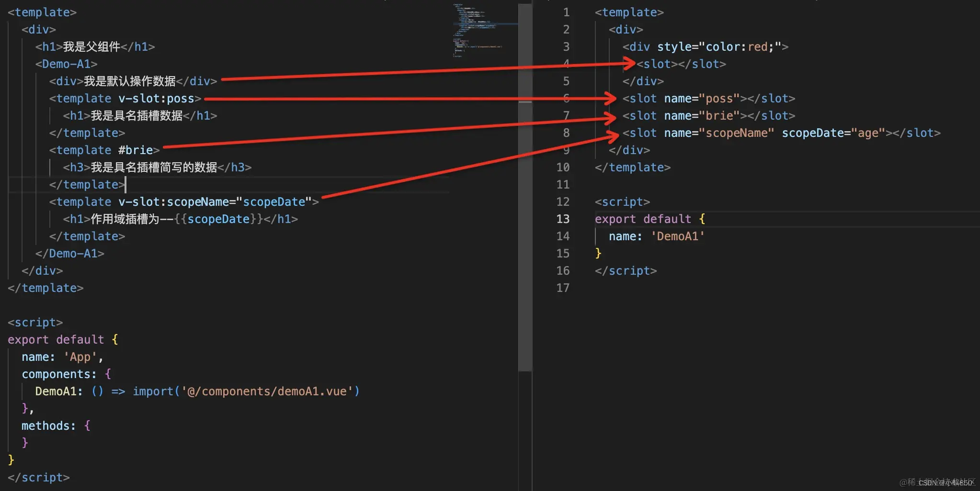The height and width of the screenshot is (491, 980).
Task: Click the closing </Demo-A1> tag line
Action: pyautogui.click(x=69, y=253)
